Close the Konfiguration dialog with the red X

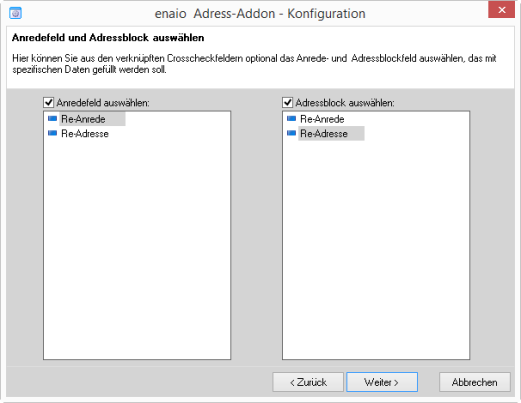coord(502,10)
